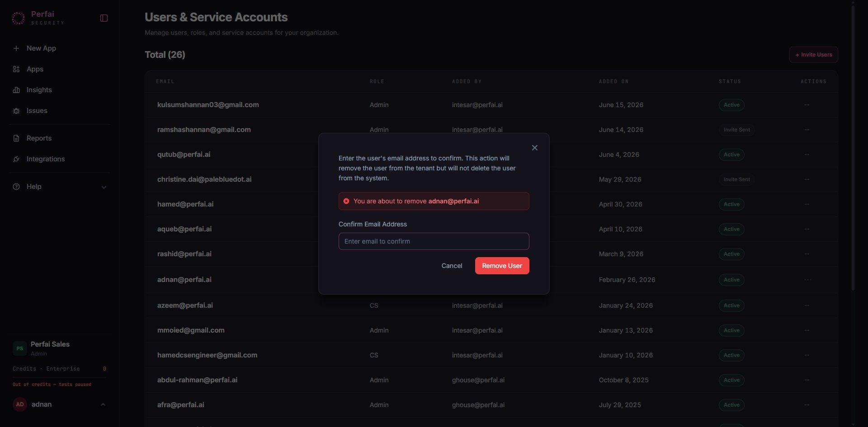Close the remove user dialog
This screenshot has height=427, width=868.
point(535,148)
